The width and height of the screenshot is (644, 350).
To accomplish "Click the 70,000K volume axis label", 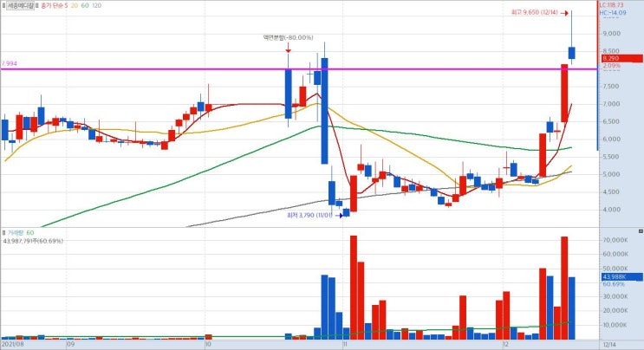I will (615, 240).
